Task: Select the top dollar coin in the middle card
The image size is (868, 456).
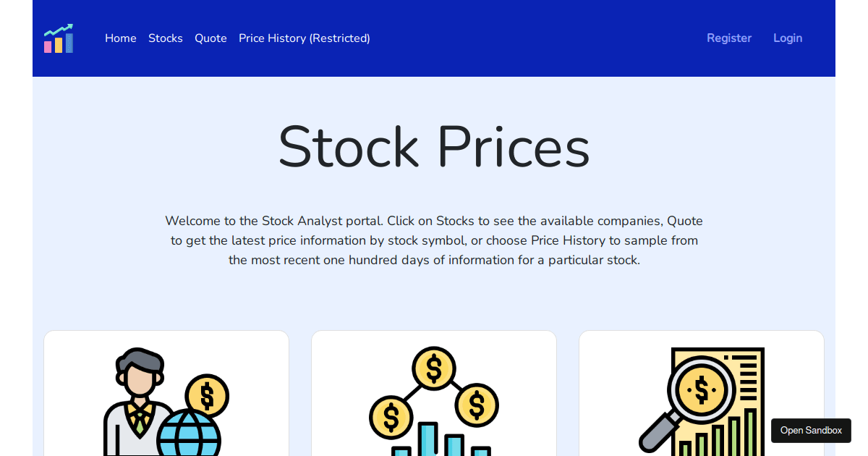Action: (x=433, y=368)
